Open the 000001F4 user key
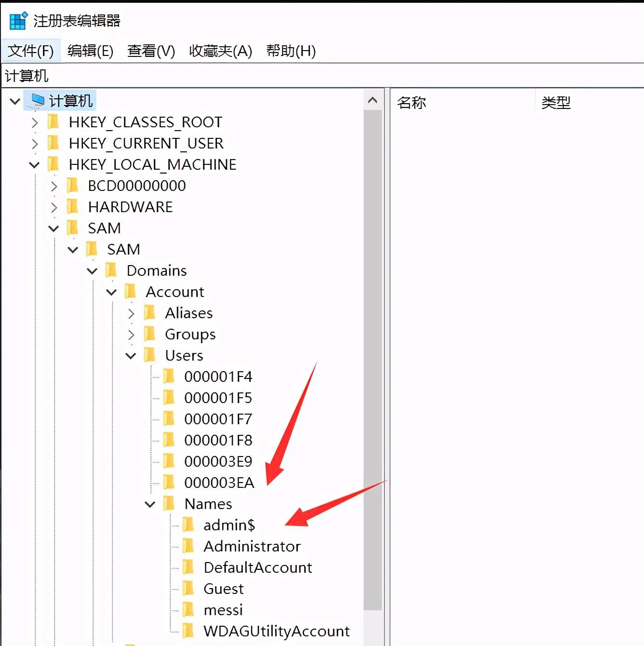The image size is (644, 646). pyautogui.click(x=218, y=377)
